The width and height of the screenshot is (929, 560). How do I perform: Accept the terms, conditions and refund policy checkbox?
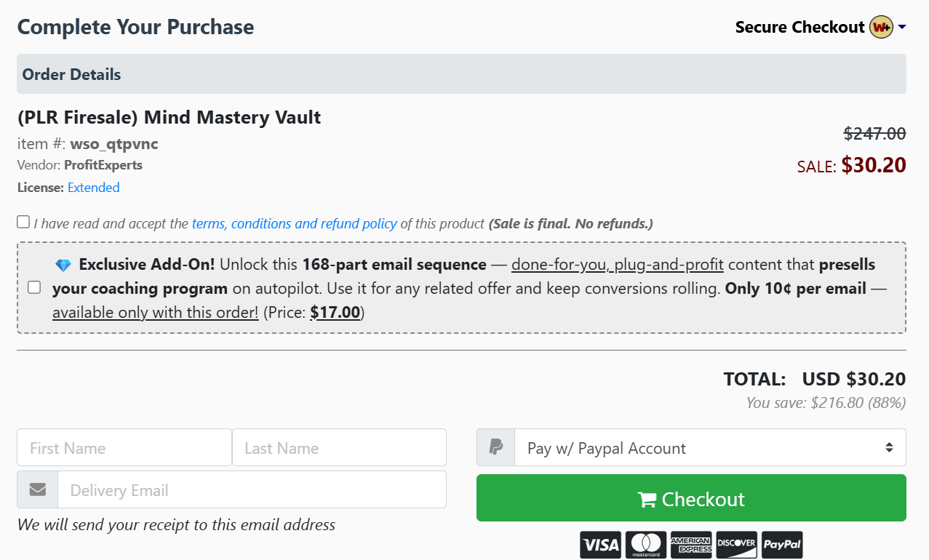tap(23, 221)
